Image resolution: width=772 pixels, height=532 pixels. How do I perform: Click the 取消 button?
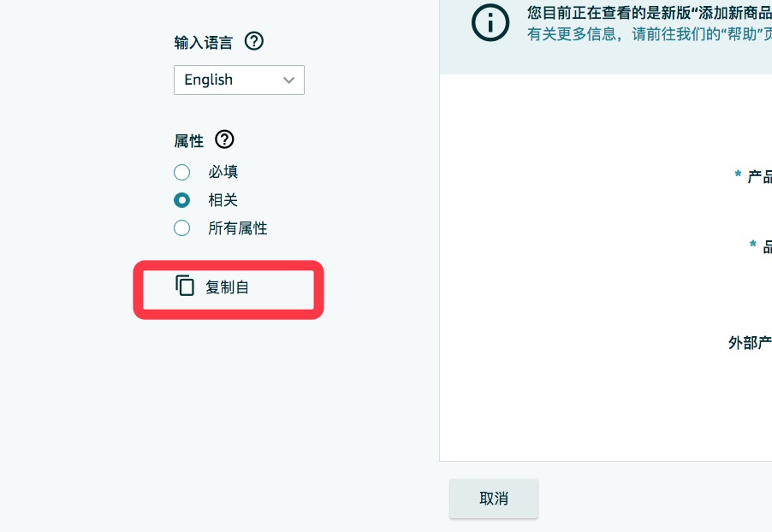[493, 499]
